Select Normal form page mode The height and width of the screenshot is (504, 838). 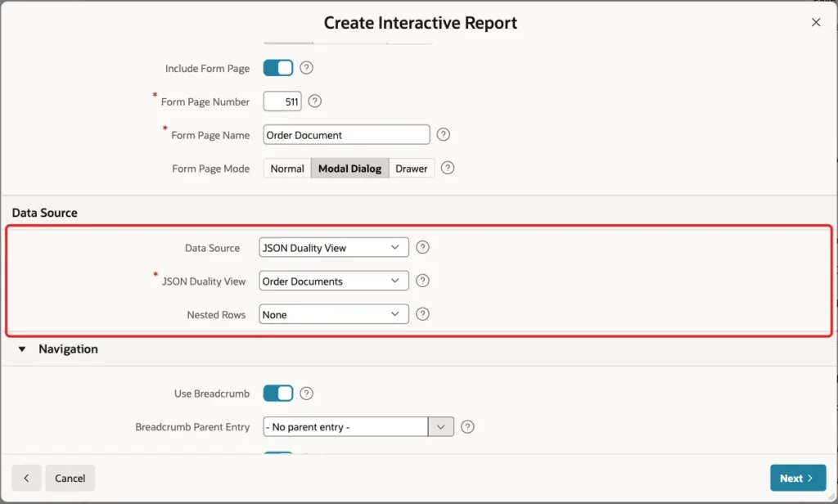tap(287, 169)
